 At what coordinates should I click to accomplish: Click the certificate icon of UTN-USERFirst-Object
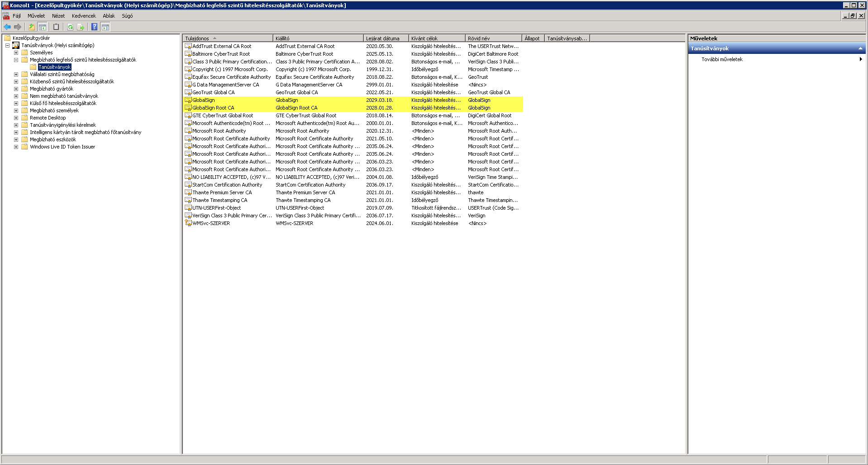coord(188,208)
